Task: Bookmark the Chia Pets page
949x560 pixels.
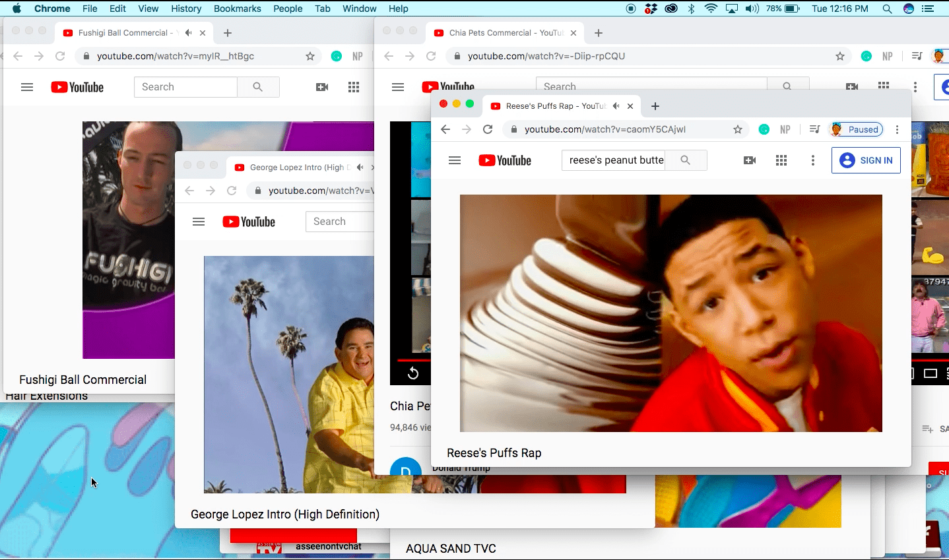Action: (x=840, y=56)
